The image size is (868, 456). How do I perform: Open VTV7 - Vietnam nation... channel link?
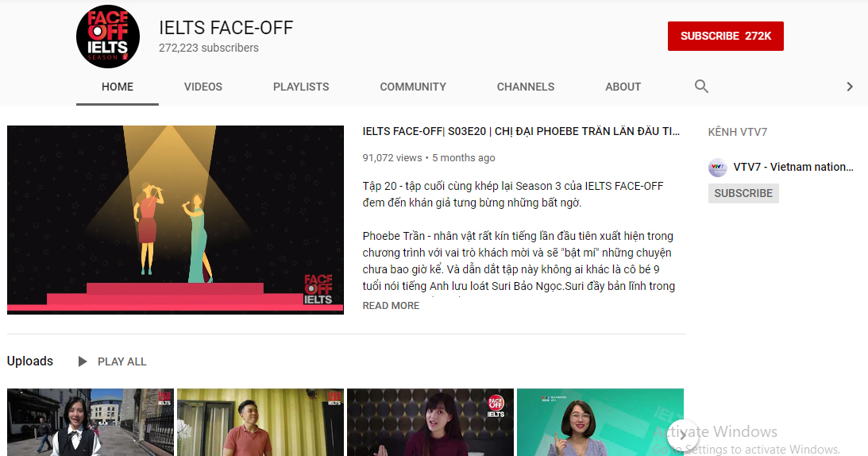793,168
